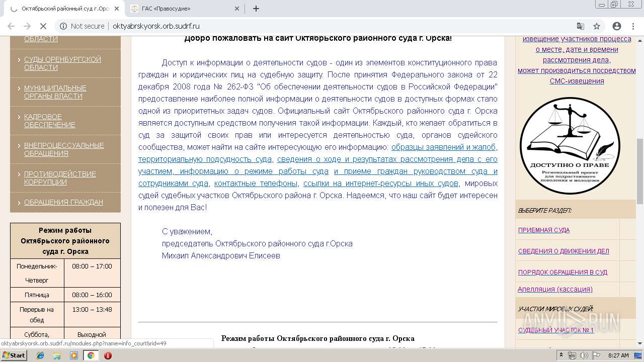Open the file explorer taskbar icon
Image resolution: width=644 pixels, height=362 pixels.
tap(57, 355)
